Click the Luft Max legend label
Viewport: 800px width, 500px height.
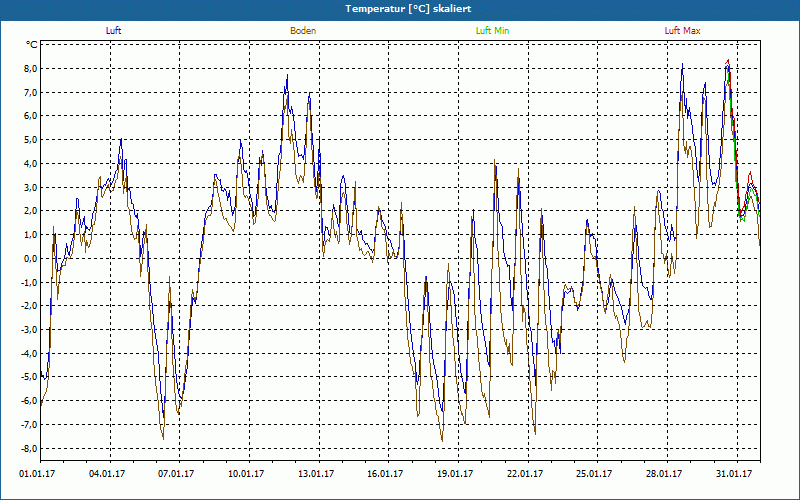pyautogui.click(x=682, y=31)
